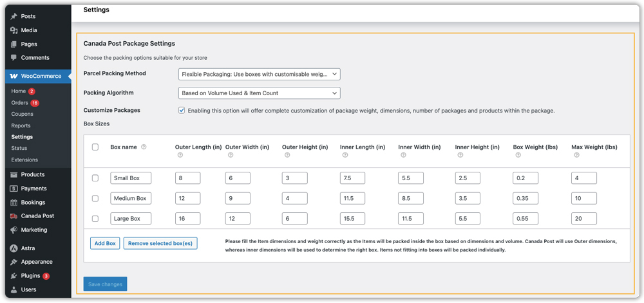Edit the Medium Box name field
The height and width of the screenshot is (303, 644).
(131, 198)
